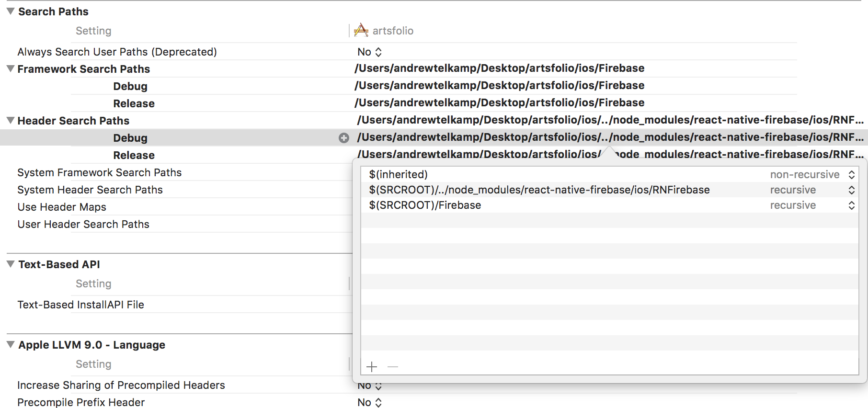868x408 pixels.
Task: Select System Header Search Paths setting
Action: pyautogui.click(x=90, y=190)
